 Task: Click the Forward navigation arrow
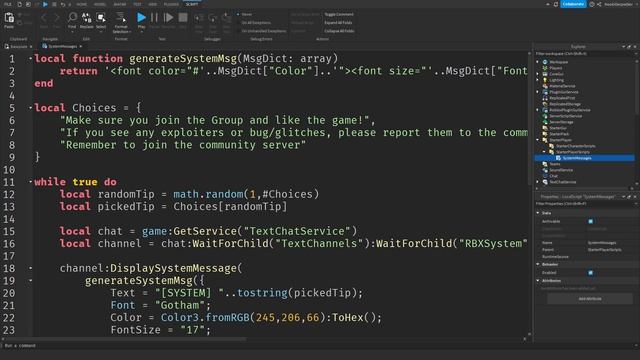point(56,18)
